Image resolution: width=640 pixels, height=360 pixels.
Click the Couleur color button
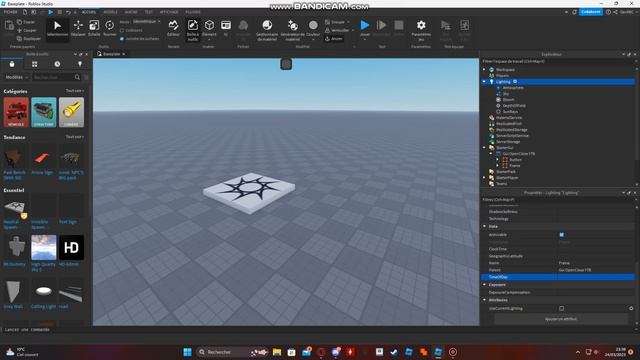point(313,29)
